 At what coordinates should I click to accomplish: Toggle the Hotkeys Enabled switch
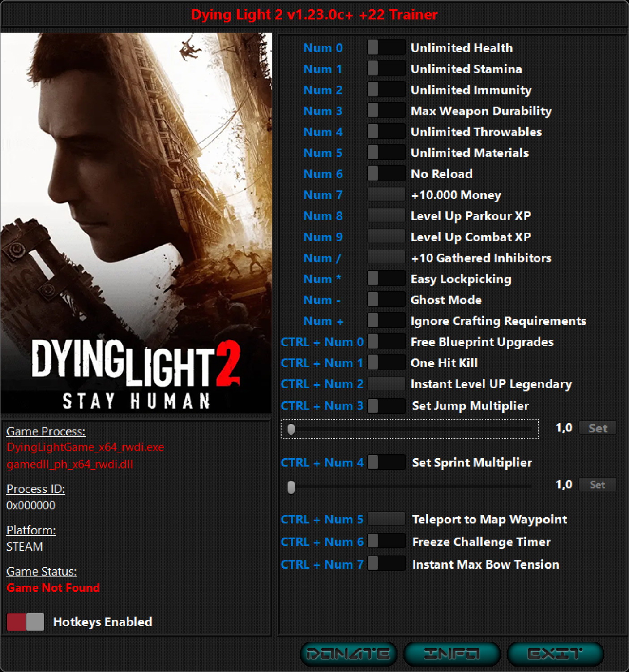[x=26, y=622]
